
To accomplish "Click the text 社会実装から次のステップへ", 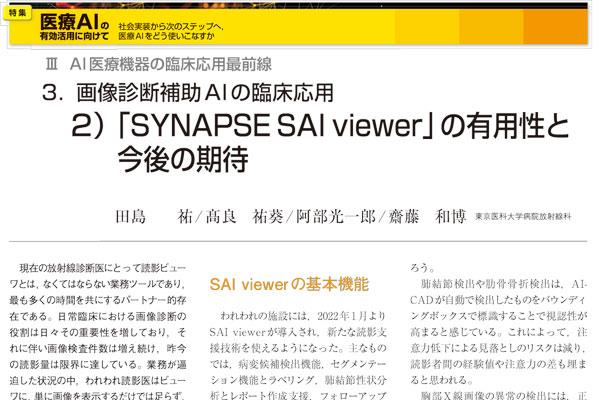I will coord(169,26).
